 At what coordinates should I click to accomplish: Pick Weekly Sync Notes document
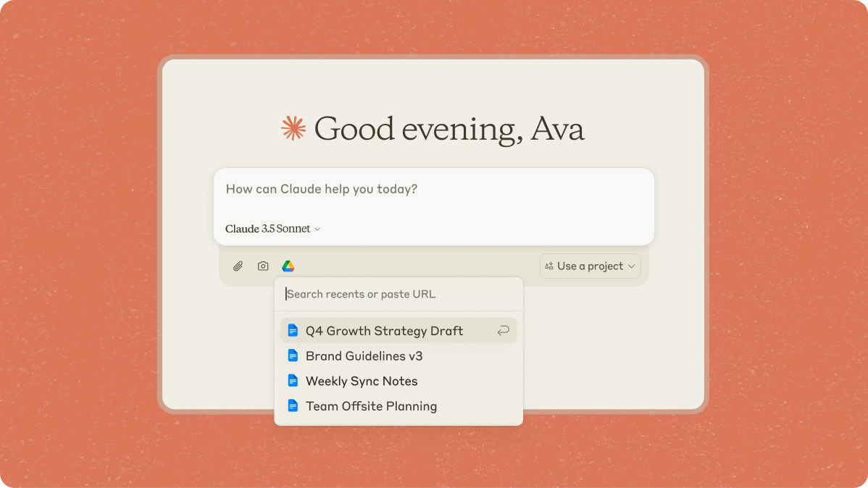362,382
